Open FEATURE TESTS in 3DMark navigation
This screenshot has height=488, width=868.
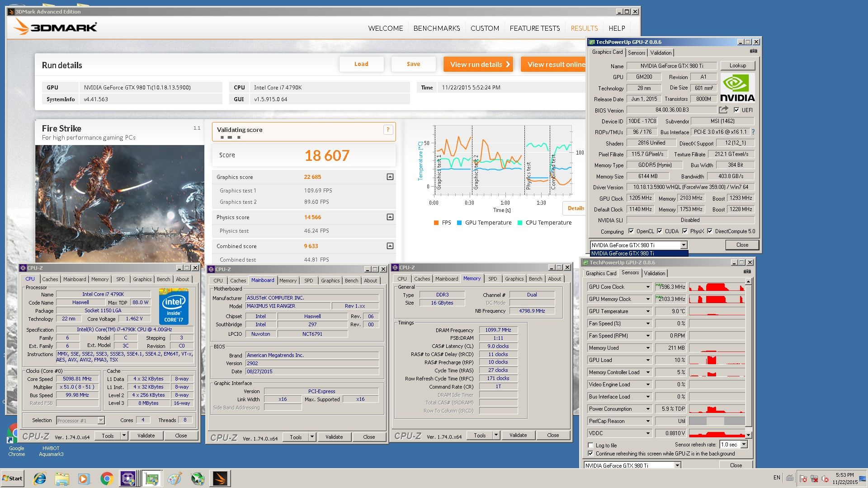[535, 28]
